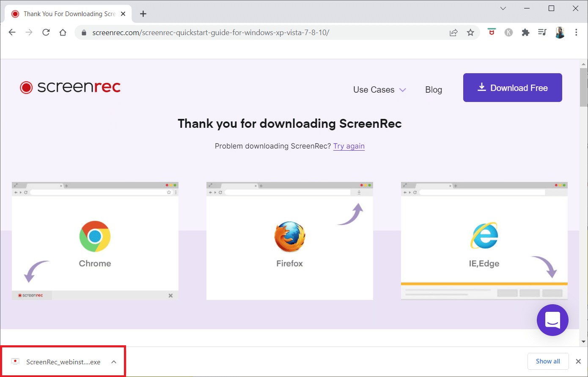Image resolution: width=588 pixels, height=377 pixels.
Task: Open the tab search dropdown arrow
Action: point(503,8)
